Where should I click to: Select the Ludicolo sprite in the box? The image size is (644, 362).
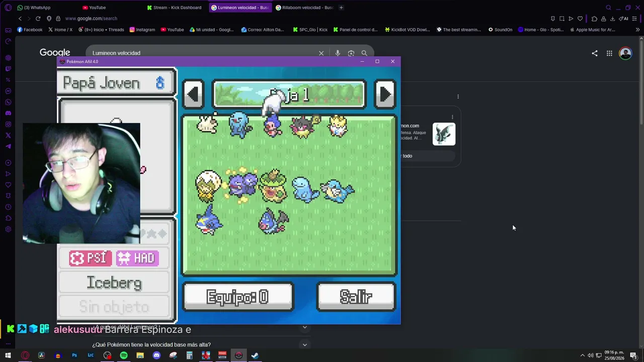(x=273, y=185)
